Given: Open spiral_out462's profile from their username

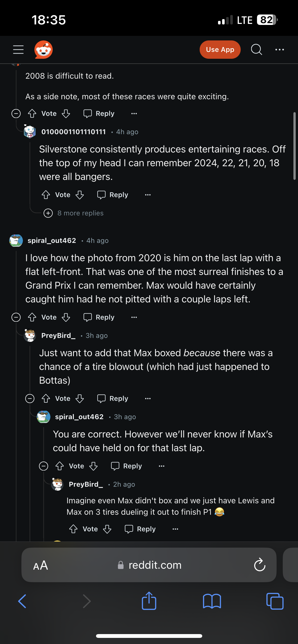Looking at the screenshot, I should (52, 240).
